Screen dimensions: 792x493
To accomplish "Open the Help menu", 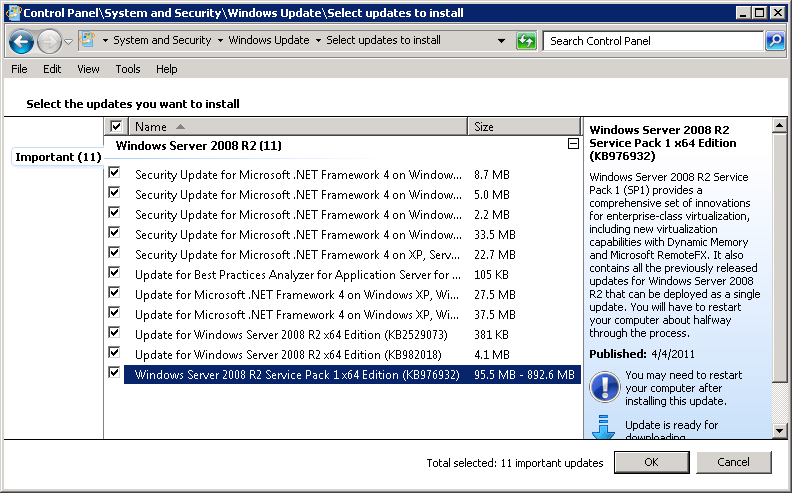I will click(x=167, y=69).
